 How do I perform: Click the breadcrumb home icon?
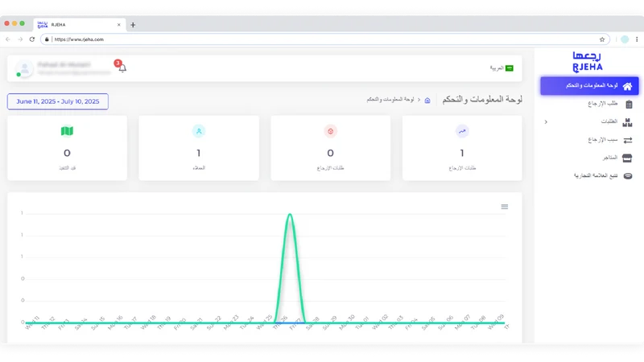pos(427,100)
